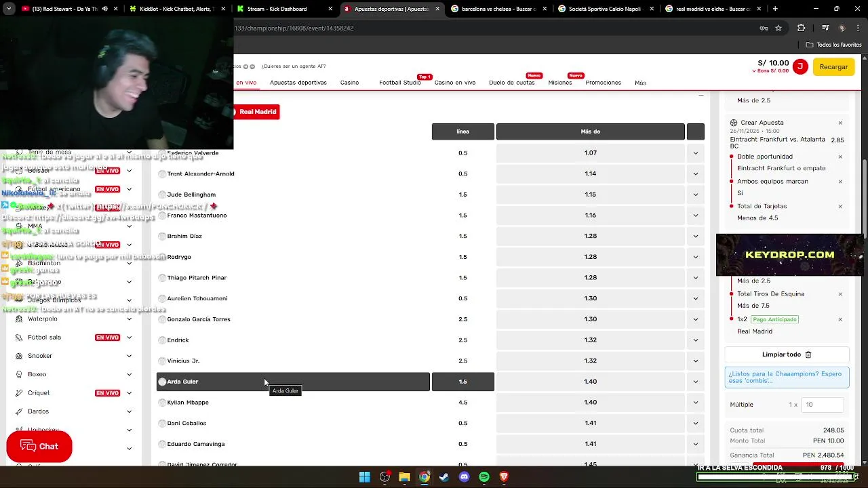Expand the Kylian Mbappe row chevron
Image resolution: width=868 pixels, height=488 pixels.
coord(696,403)
